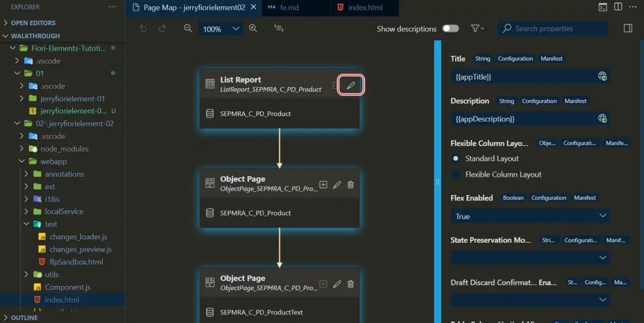Open more editor actions menu
Image resolution: width=644 pixels, height=323 pixels.
[x=633, y=8]
